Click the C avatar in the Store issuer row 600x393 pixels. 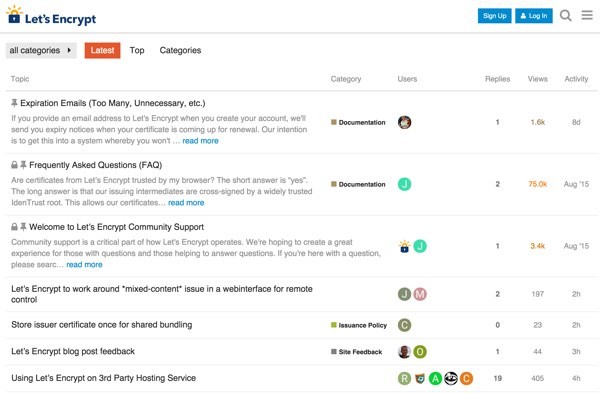[x=404, y=325]
